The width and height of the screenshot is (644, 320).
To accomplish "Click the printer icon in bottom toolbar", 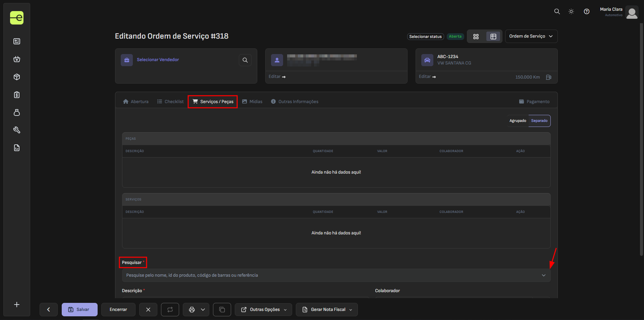I will pos(192,310).
